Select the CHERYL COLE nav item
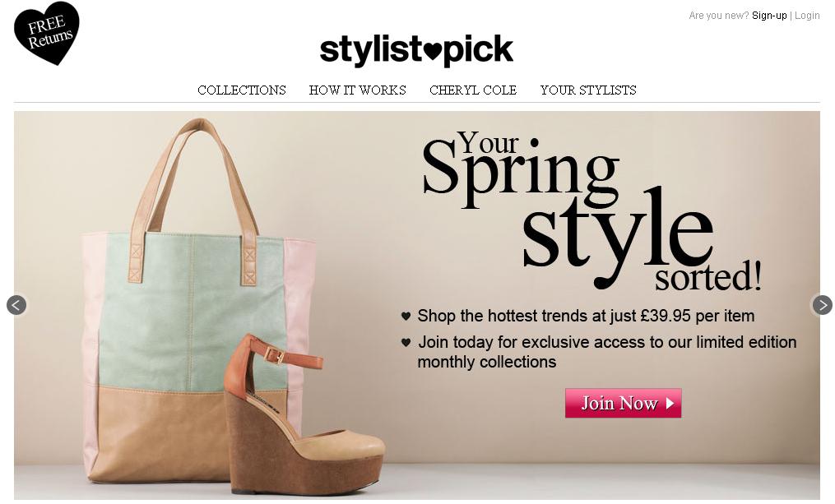 pos(473,90)
